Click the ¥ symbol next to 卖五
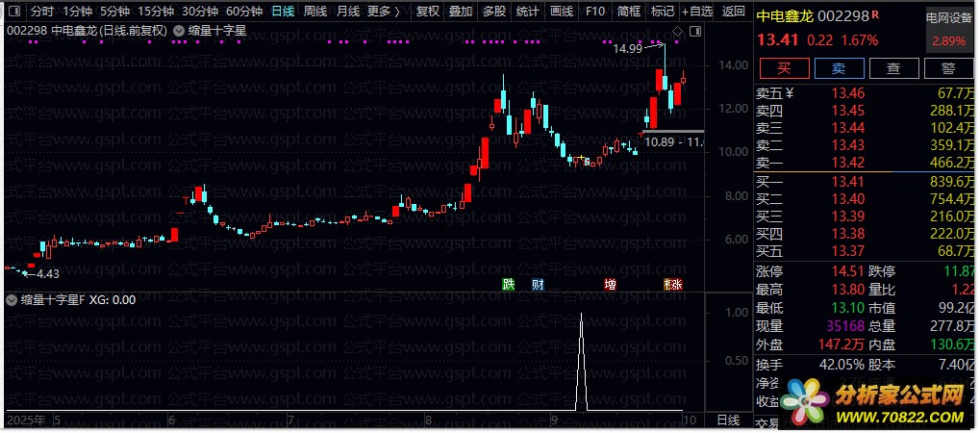The image size is (980, 433). tap(790, 94)
